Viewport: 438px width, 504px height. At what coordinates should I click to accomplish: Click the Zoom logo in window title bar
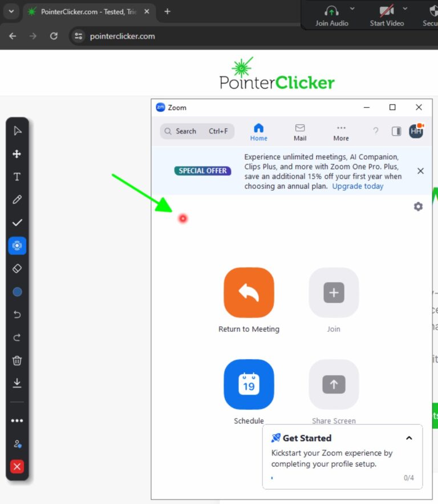[160, 107]
